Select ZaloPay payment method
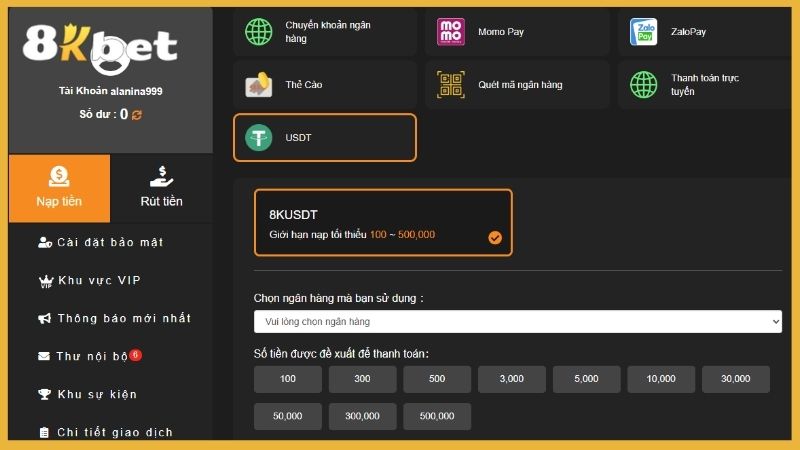This screenshot has height=450, width=800. point(704,32)
